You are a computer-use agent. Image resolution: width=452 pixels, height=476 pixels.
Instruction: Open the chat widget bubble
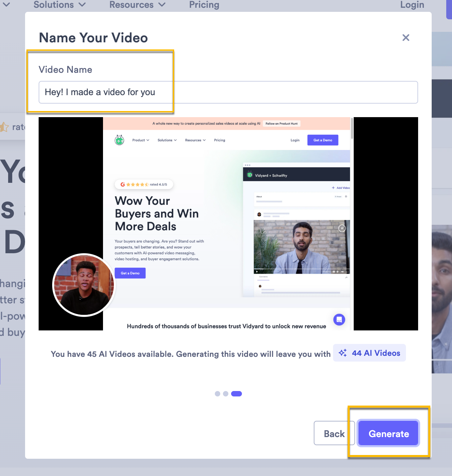(339, 319)
